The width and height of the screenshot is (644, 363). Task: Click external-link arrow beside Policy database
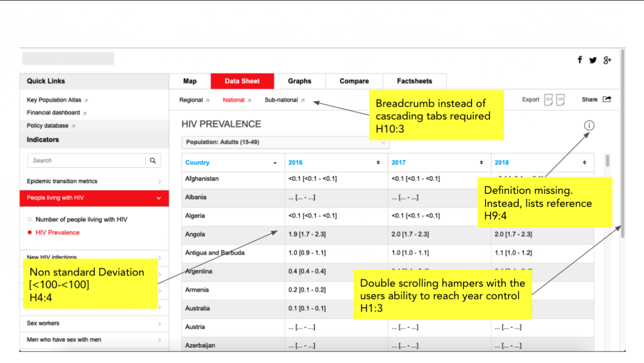point(73,126)
